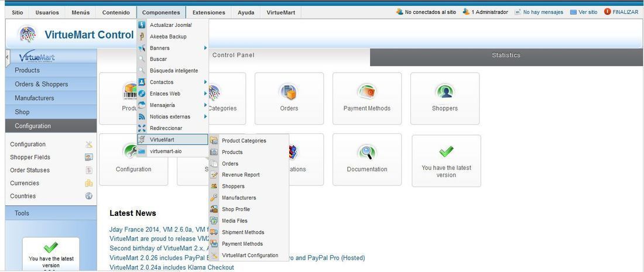
Task: Click the Ver sitio link
Action: [588, 12]
